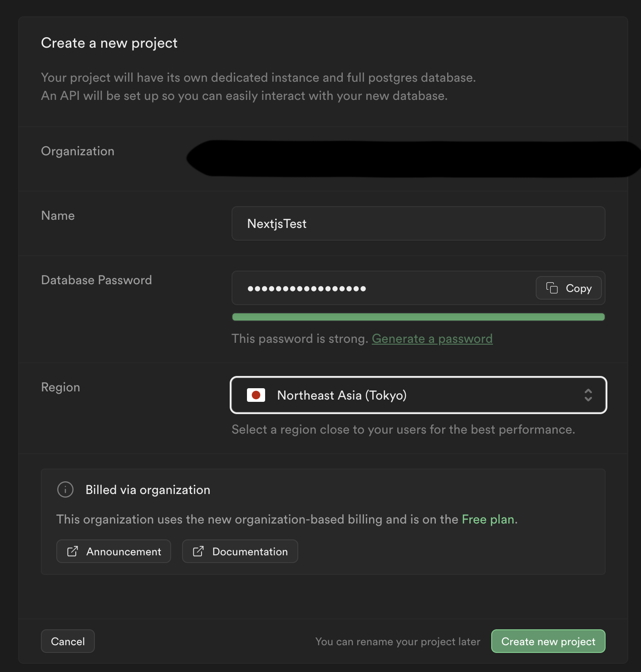Click the external link icon on Announcement

[73, 551]
